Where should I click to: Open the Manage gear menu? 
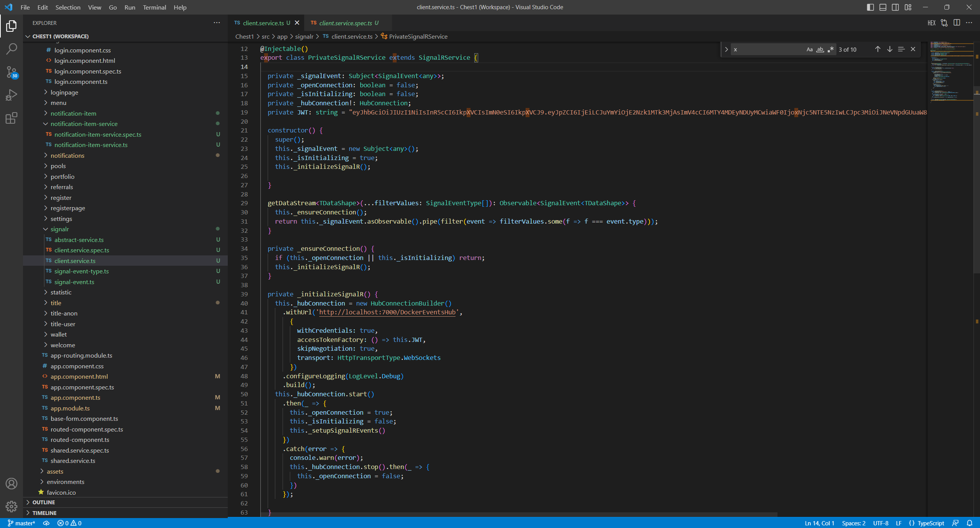[11, 506]
